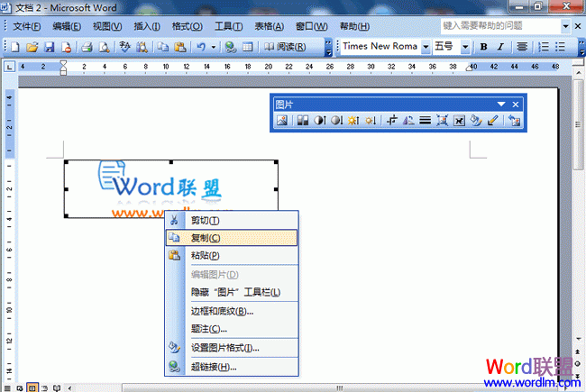Print the document with the printer icon
The width and height of the screenshot is (586, 392).
click(x=87, y=47)
